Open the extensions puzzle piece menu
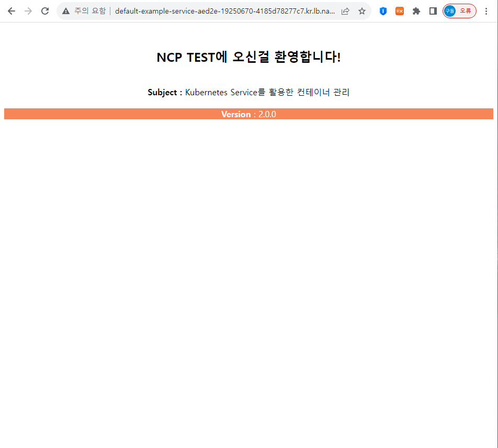The image size is (498, 448). point(416,11)
